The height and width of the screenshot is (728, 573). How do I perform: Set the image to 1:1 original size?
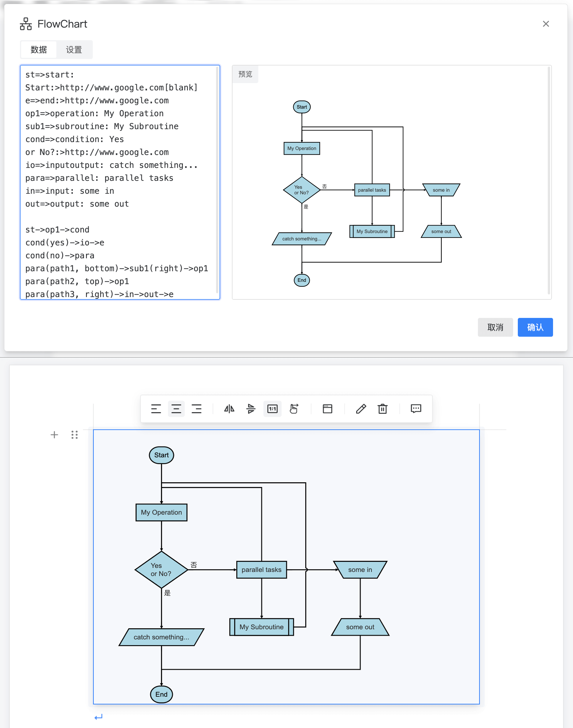pyautogui.click(x=272, y=409)
